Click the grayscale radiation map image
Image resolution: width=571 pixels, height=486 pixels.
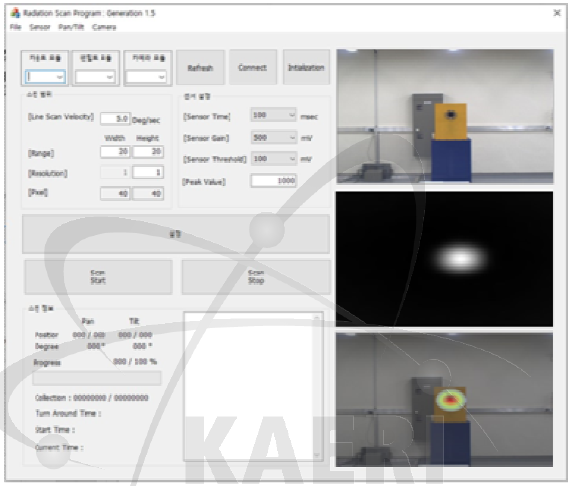pyautogui.click(x=444, y=259)
